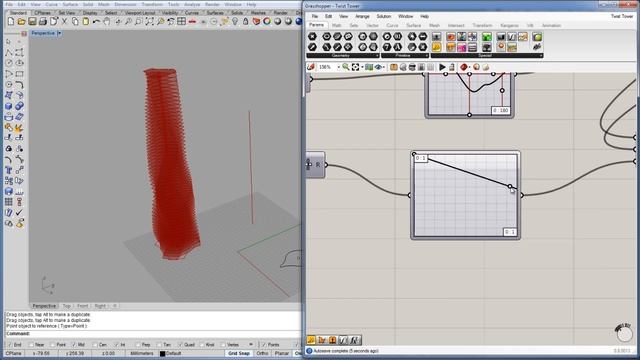Open the Perspective viewport dropdown arrow
This screenshot has height=360, width=640.
tap(59, 33)
